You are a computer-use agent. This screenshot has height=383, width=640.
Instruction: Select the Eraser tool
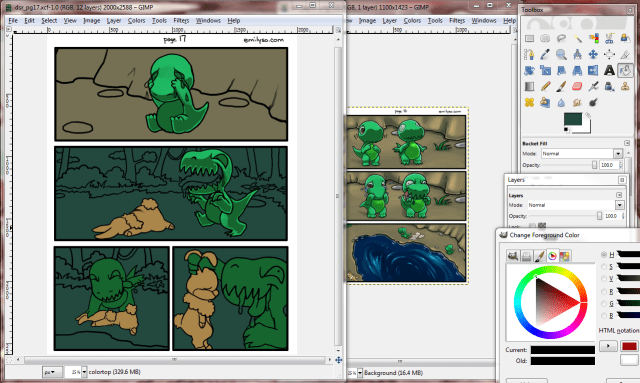577,86
